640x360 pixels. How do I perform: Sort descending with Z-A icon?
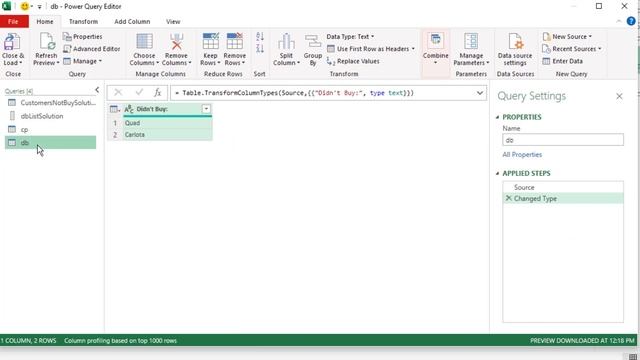coord(260,49)
